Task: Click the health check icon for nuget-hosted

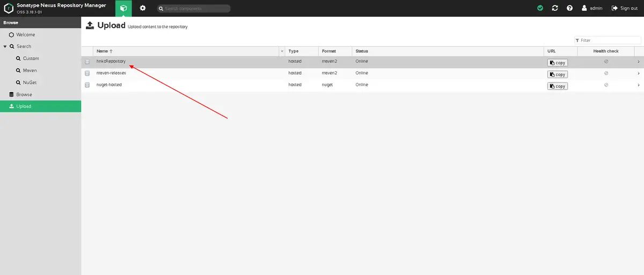Action: [x=606, y=85]
